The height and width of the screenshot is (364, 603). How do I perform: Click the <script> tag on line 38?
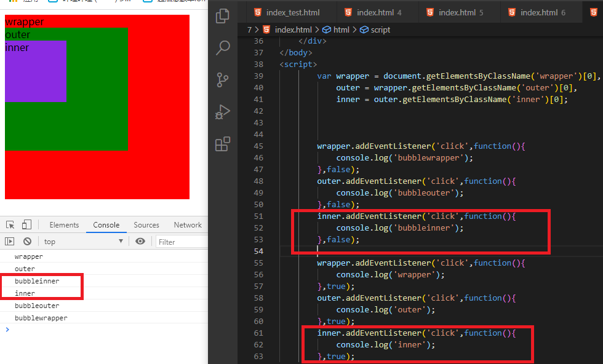[298, 64]
